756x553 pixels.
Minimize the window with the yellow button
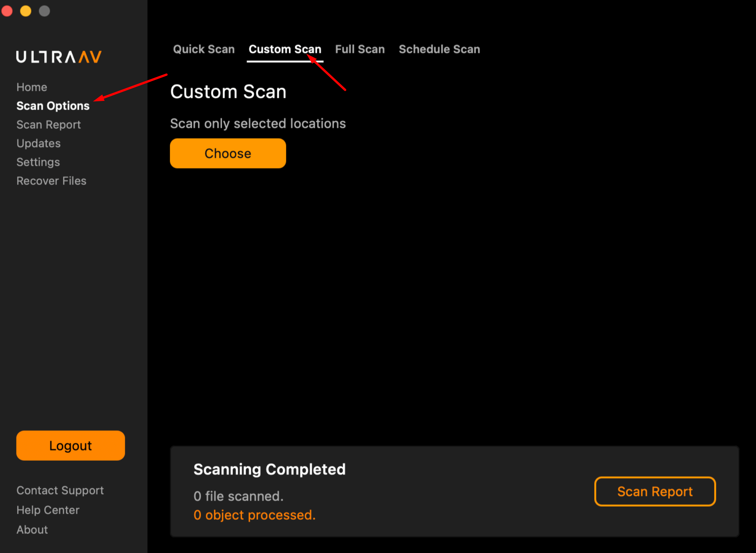click(26, 11)
